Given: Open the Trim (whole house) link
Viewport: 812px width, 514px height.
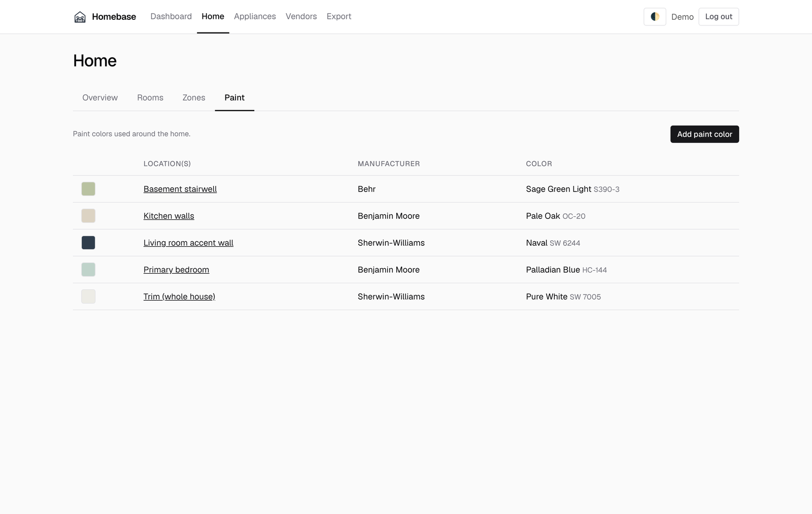Looking at the screenshot, I should (x=179, y=297).
